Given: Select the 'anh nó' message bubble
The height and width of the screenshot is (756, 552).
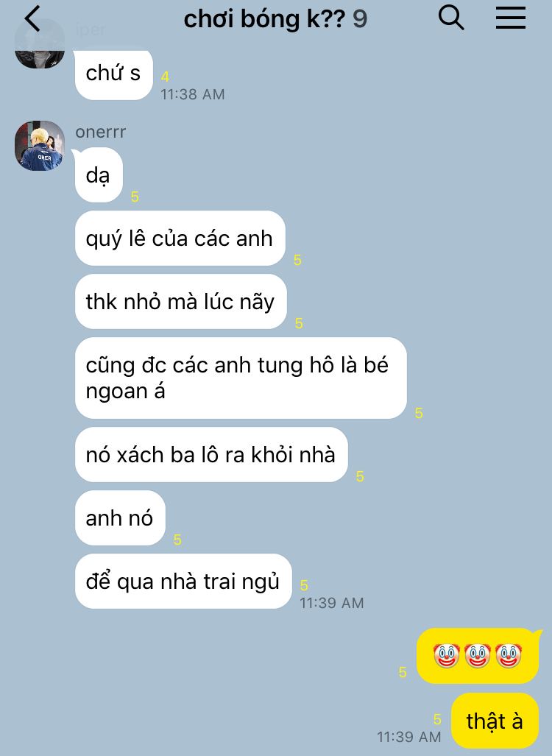Looking at the screenshot, I should point(120,517).
